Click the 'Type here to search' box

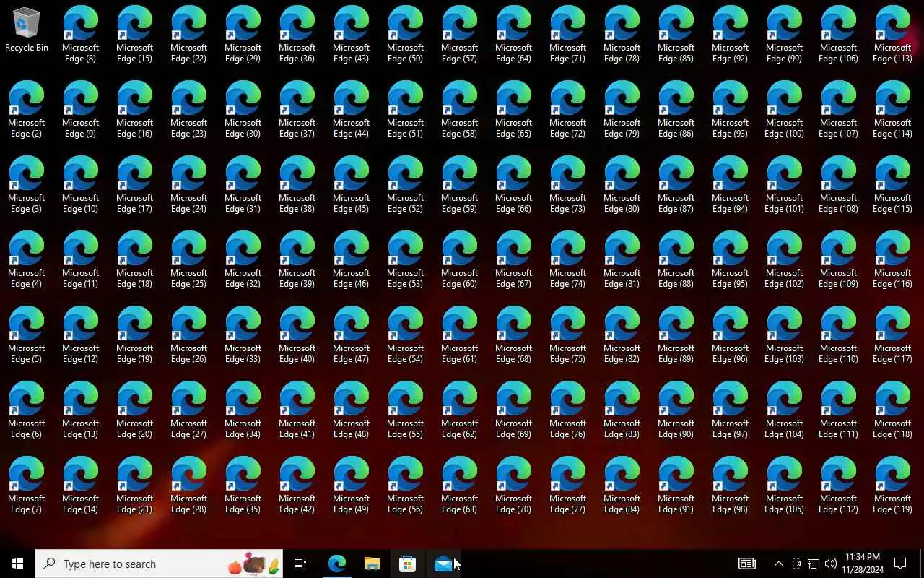[x=159, y=564]
